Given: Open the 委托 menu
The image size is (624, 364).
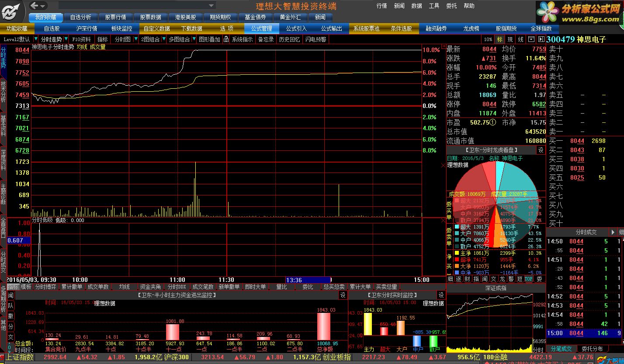Looking at the screenshot, I should coord(451,6).
